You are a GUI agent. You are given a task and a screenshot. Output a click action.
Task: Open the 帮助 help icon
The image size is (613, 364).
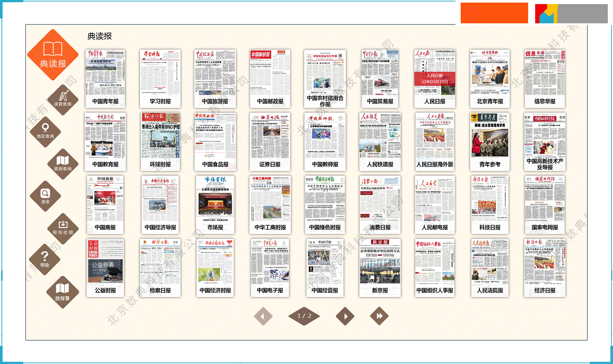[x=45, y=259]
